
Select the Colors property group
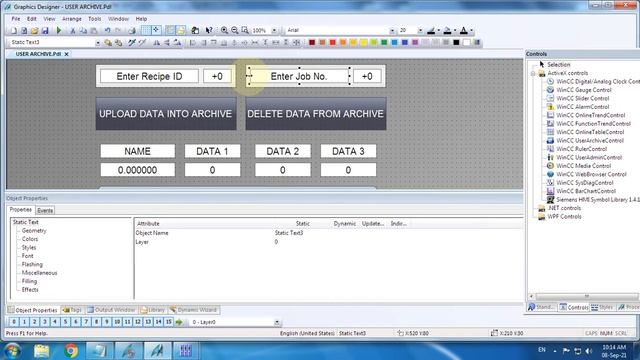30,239
